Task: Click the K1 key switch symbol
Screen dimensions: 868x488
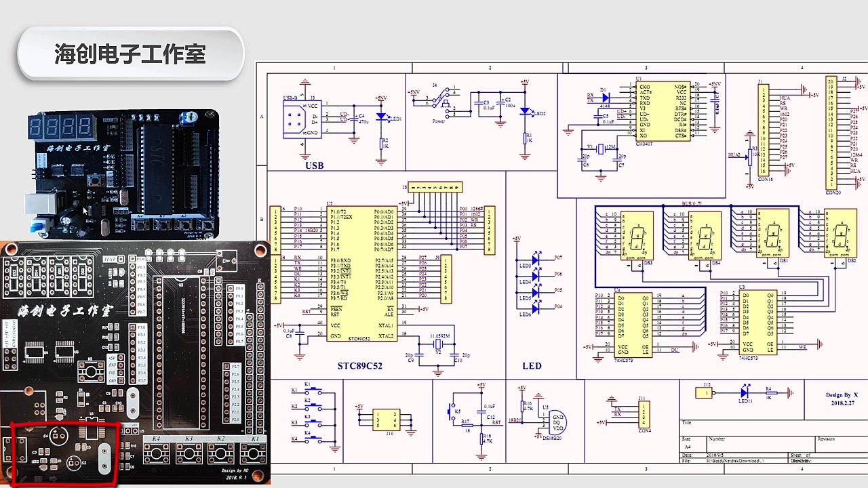Action: pos(313,390)
